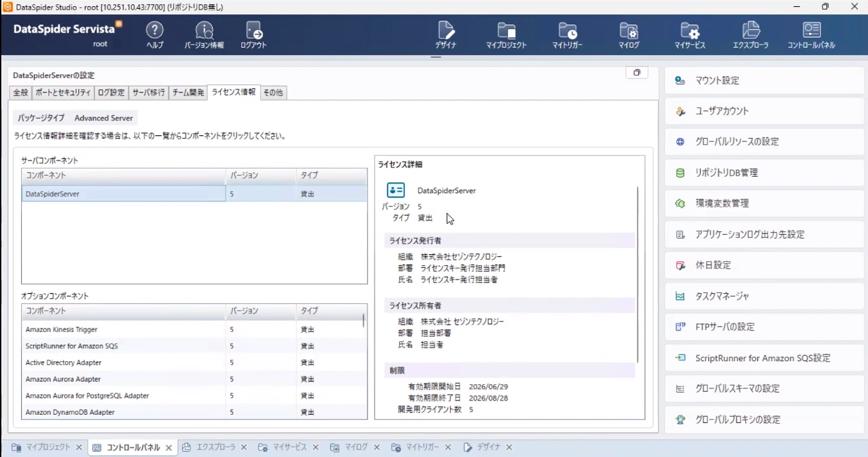Screen dimensions: 868x457
Task: Click the restore window icon of settings panel
Action: [x=637, y=73]
